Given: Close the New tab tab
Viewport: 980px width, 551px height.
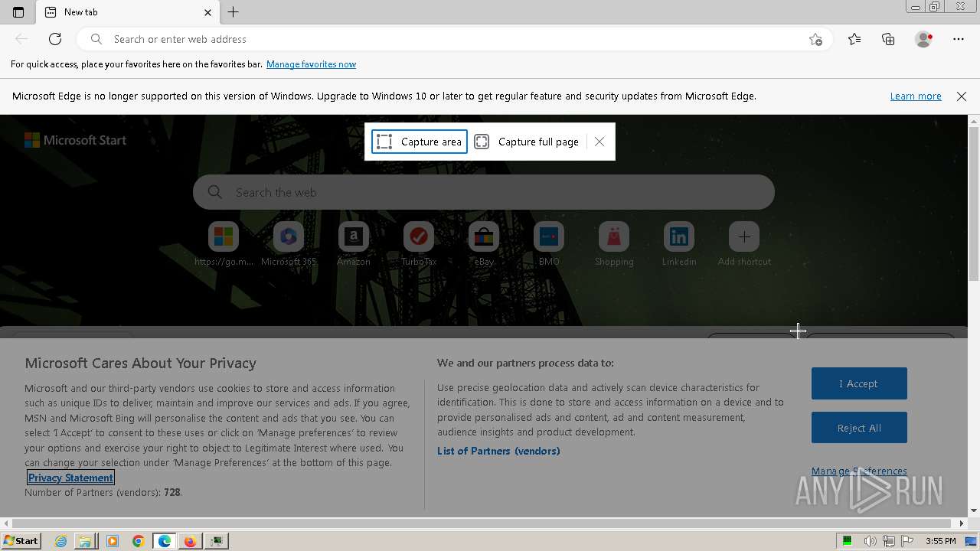Looking at the screenshot, I should (x=208, y=12).
